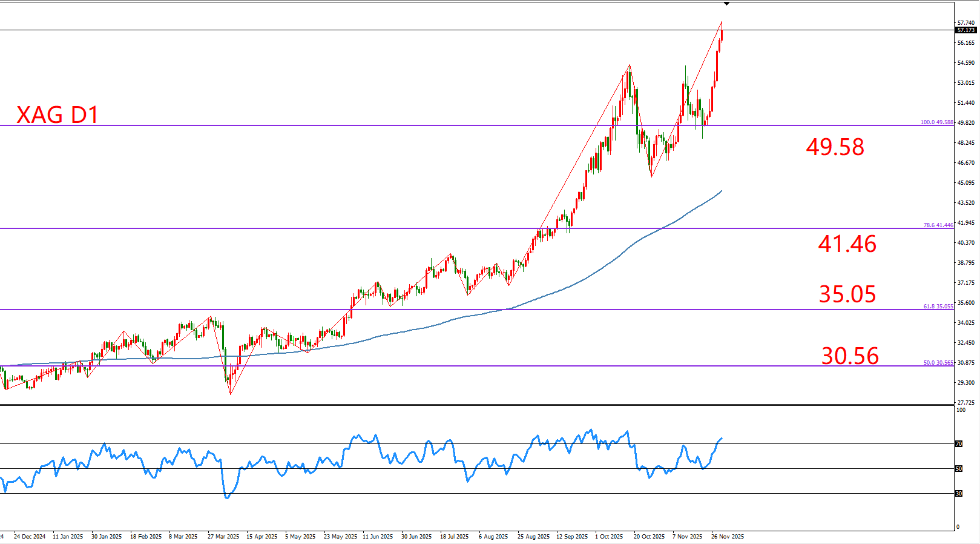Select the 1 Oct 2025 date label

coord(608,537)
